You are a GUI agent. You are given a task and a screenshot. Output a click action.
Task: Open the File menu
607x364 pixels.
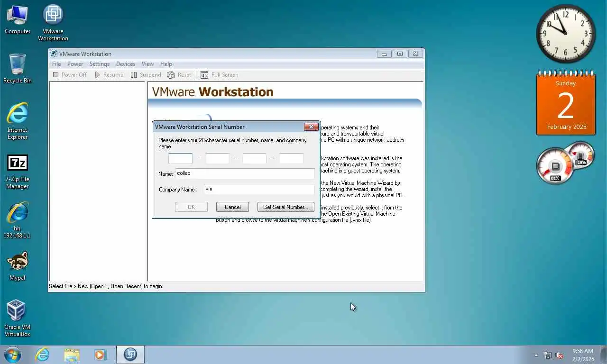tap(56, 64)
